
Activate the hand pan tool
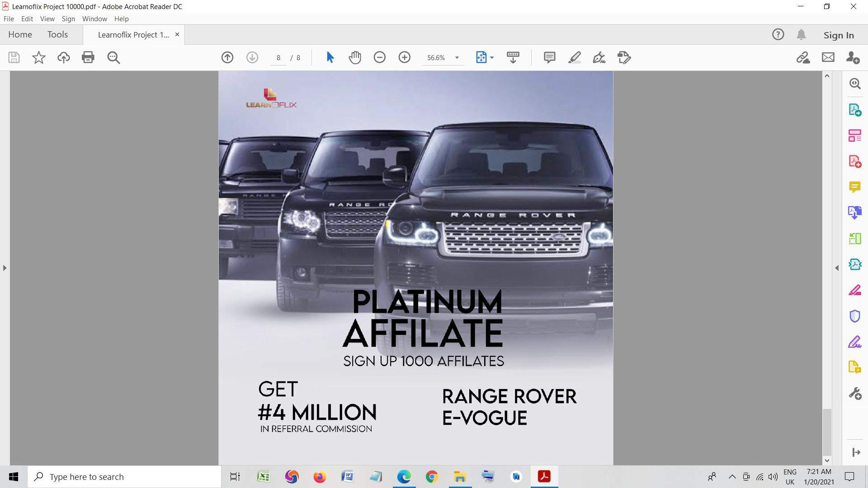coord(355,57)
